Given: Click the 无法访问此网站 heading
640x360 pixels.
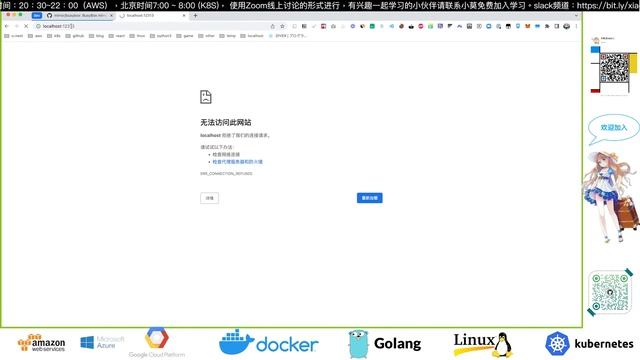Looking at the screenshot, I should (x=226, y=122).
